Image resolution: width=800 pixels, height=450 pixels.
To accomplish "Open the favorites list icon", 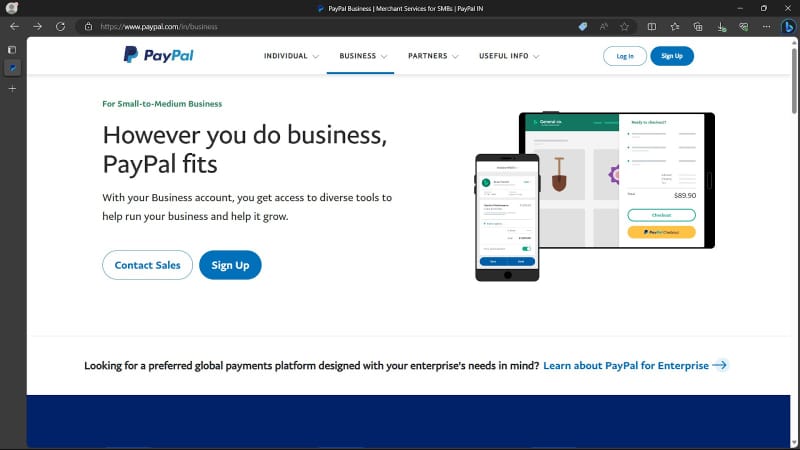I will [x=674, y=27].
